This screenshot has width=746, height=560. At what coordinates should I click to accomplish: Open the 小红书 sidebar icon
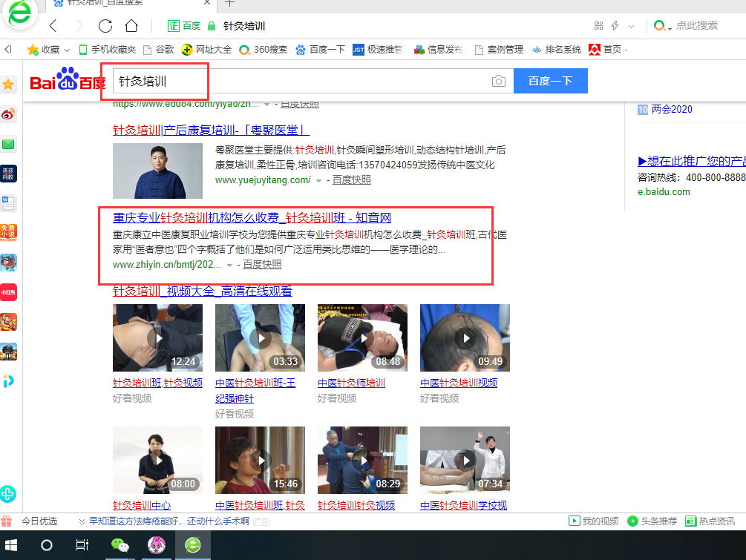(8, 292)
